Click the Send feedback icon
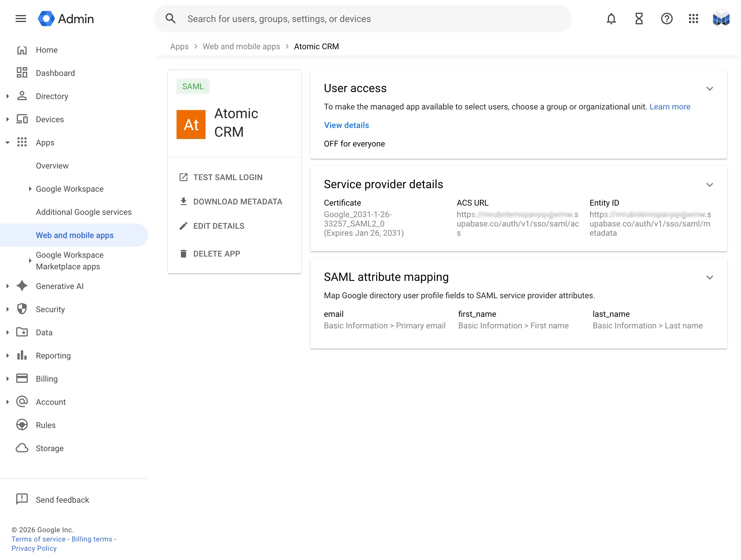741x560 pixels. tap(22, 499)
